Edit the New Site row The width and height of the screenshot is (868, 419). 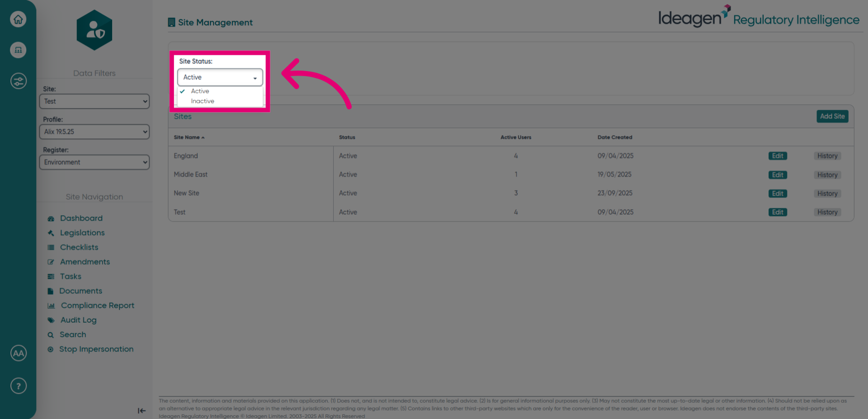(778, 193)
